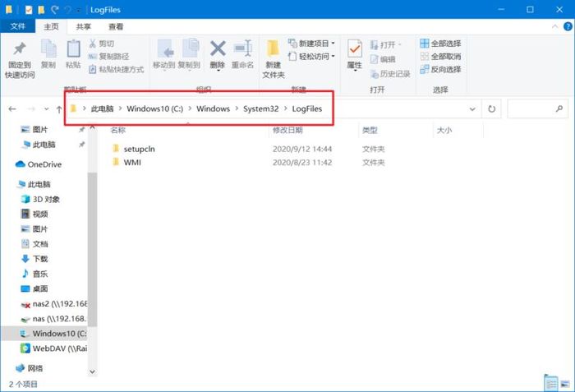The width and height of the screenshot is (575, 392).
Task: Select the nas2 network drive
Action: pos(54,304)
